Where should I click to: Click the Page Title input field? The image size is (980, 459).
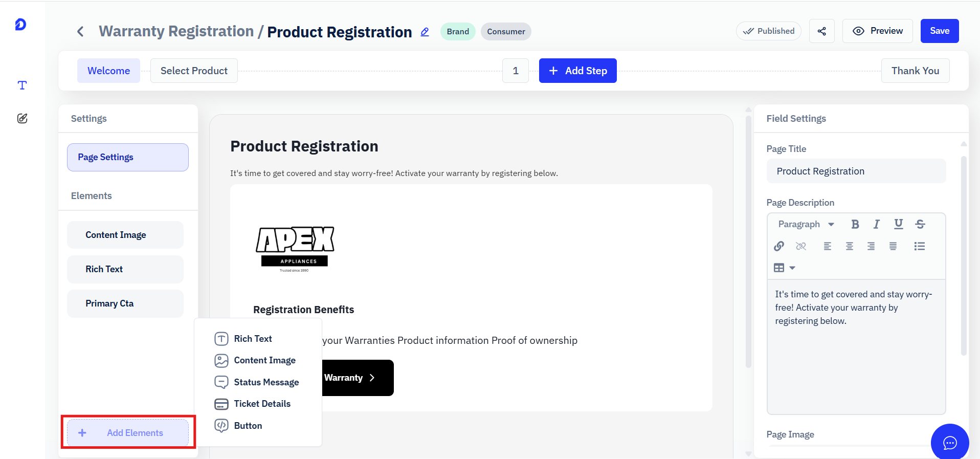(856, 171)
